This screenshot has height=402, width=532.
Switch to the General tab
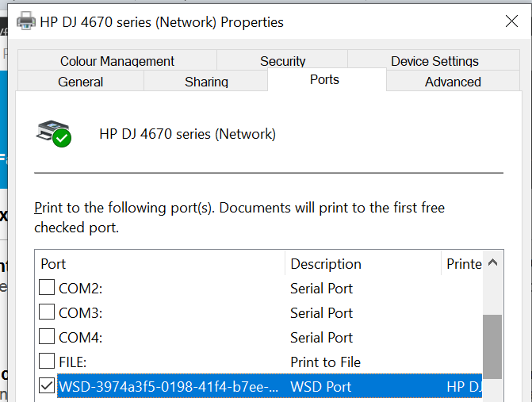(81, 82)
